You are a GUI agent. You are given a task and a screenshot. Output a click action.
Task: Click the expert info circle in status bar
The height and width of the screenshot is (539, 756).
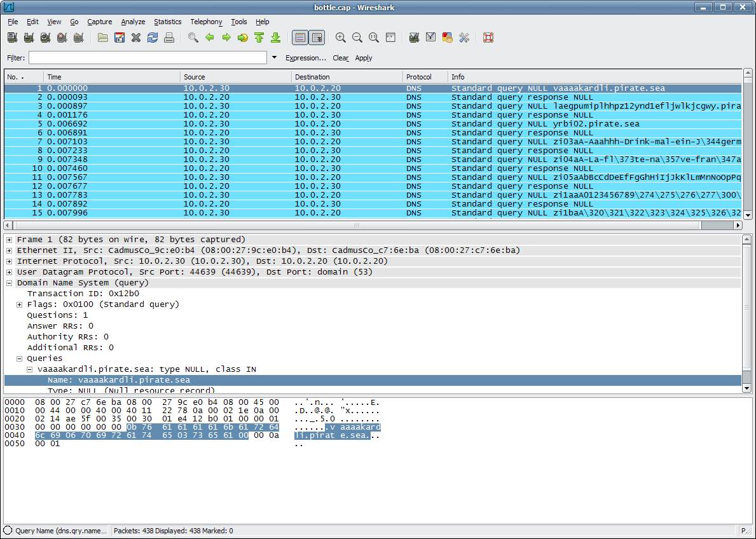8,530
